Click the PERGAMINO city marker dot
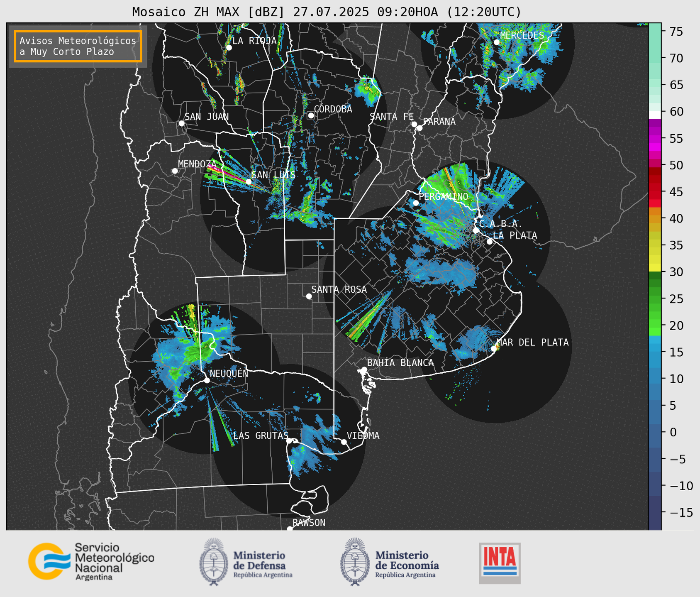The image size is (700, 597). 416,203
